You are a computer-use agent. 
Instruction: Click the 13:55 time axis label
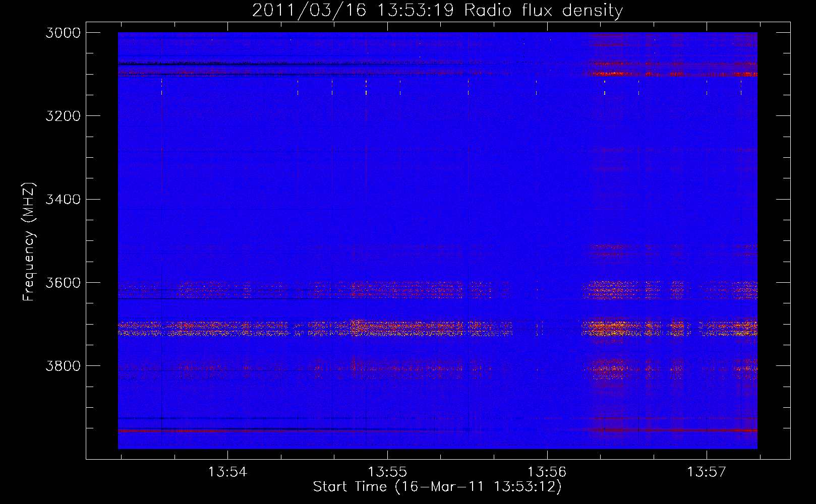pos(387,472)
